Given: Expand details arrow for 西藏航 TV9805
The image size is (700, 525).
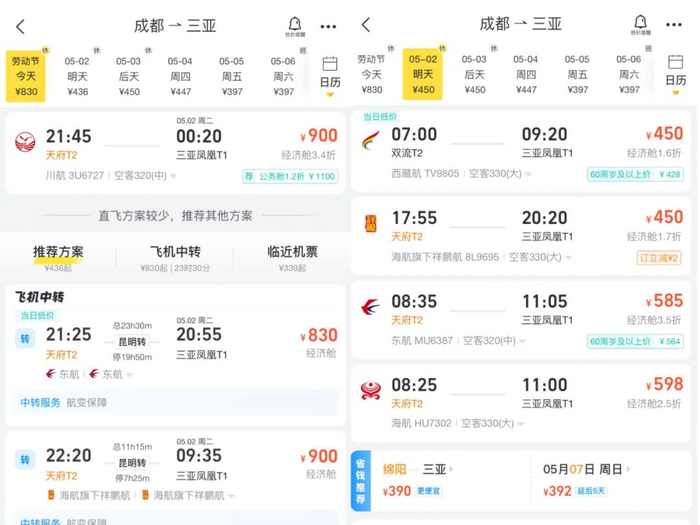Looking at the screenshot, I should click(529, 174).
